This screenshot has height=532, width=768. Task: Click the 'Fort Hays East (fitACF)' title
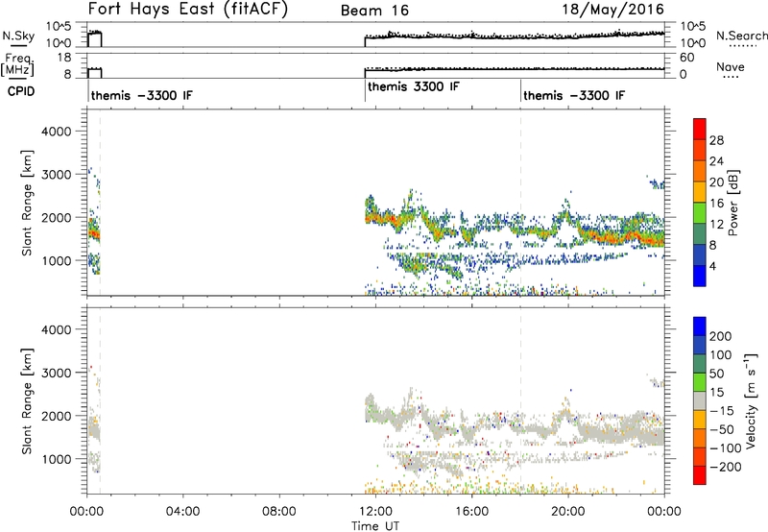pos(187,9)
